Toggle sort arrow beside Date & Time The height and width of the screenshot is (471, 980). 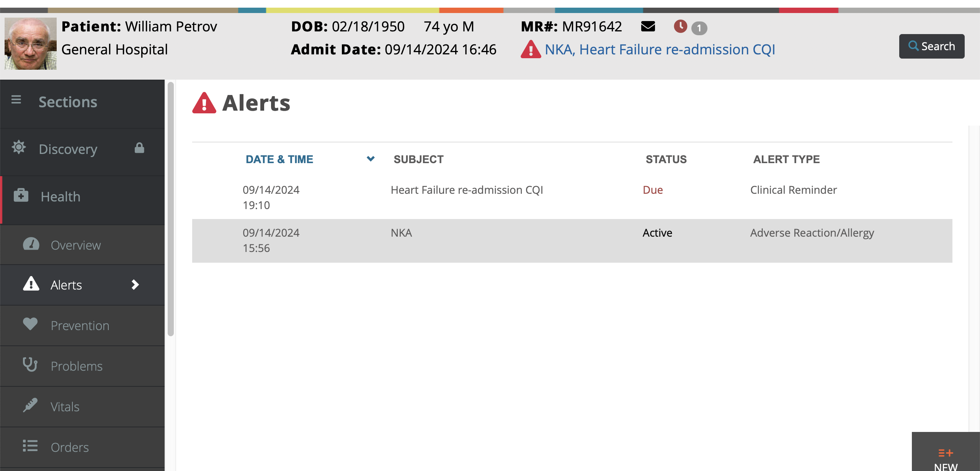371,159
